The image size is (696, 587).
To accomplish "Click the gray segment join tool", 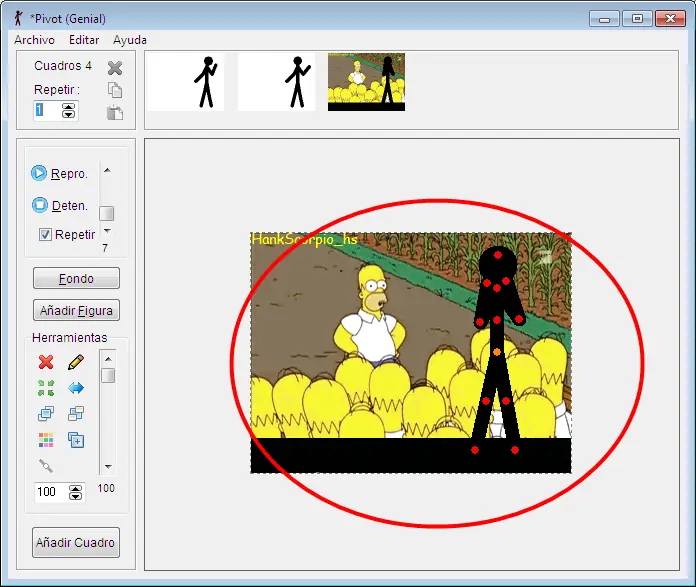I will (x=46, y=466).
